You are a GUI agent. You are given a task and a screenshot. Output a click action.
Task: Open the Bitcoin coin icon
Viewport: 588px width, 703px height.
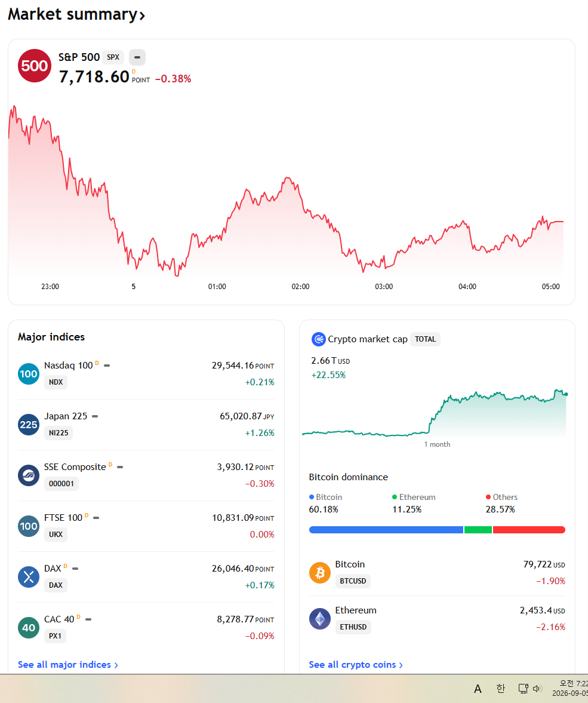point(320,573)
